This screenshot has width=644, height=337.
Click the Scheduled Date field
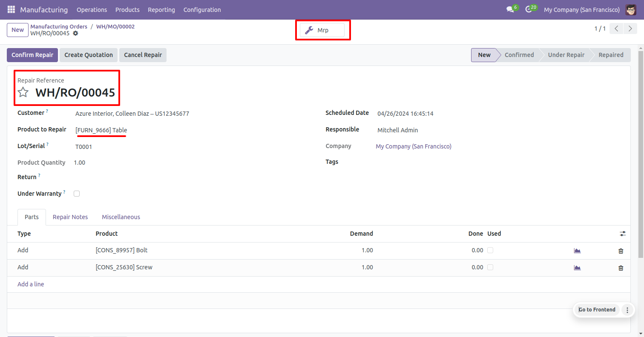click(405, 114)
